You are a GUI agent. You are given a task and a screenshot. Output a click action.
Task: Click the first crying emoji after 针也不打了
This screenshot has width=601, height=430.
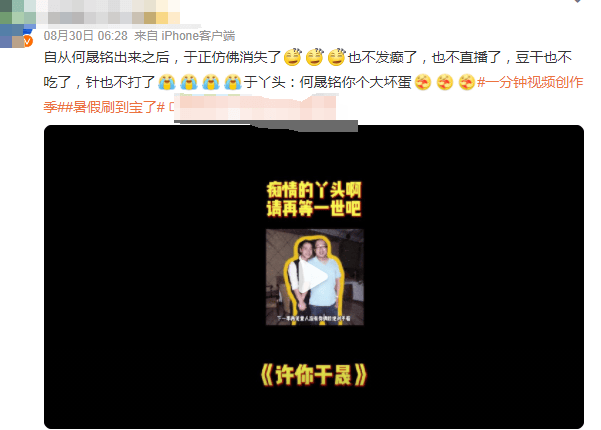167,82
